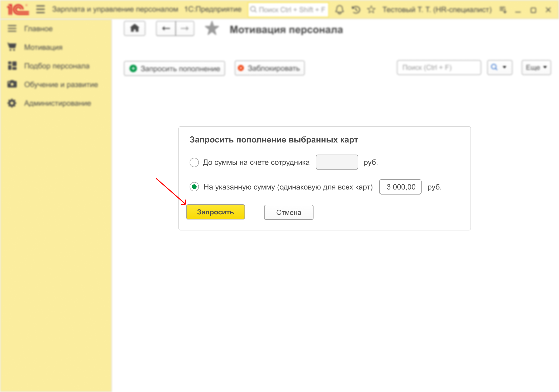Select 'На указанную сумму' radio button
The height and width of the screenshot is (392, 559).
(194, 187)
